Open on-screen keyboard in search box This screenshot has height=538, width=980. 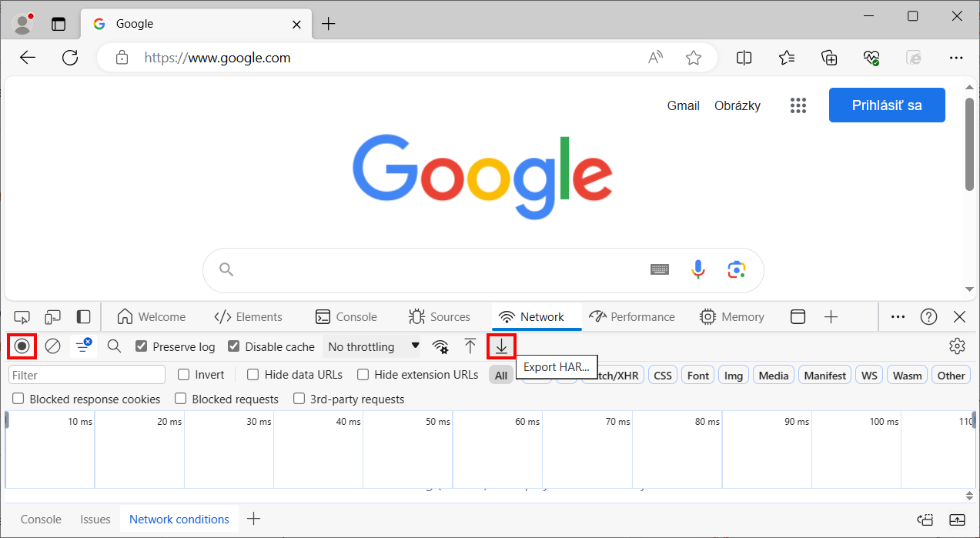tap(660, 269)
